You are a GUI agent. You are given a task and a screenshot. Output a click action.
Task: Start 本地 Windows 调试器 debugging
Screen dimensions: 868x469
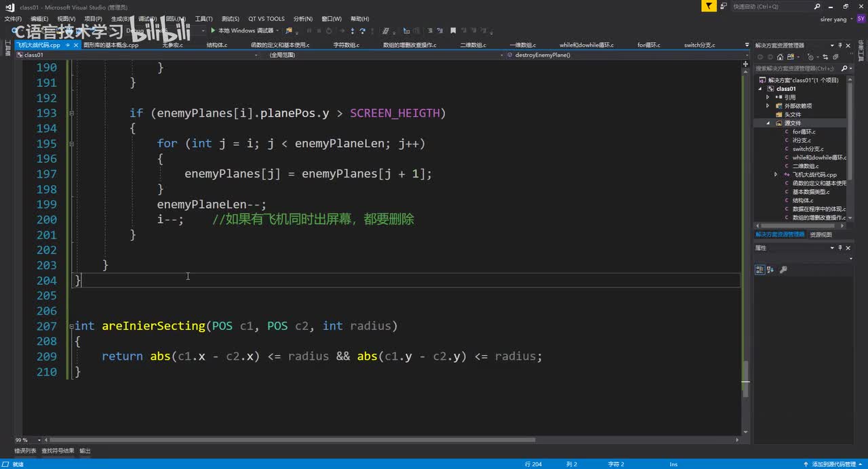(x=242, y=30)
